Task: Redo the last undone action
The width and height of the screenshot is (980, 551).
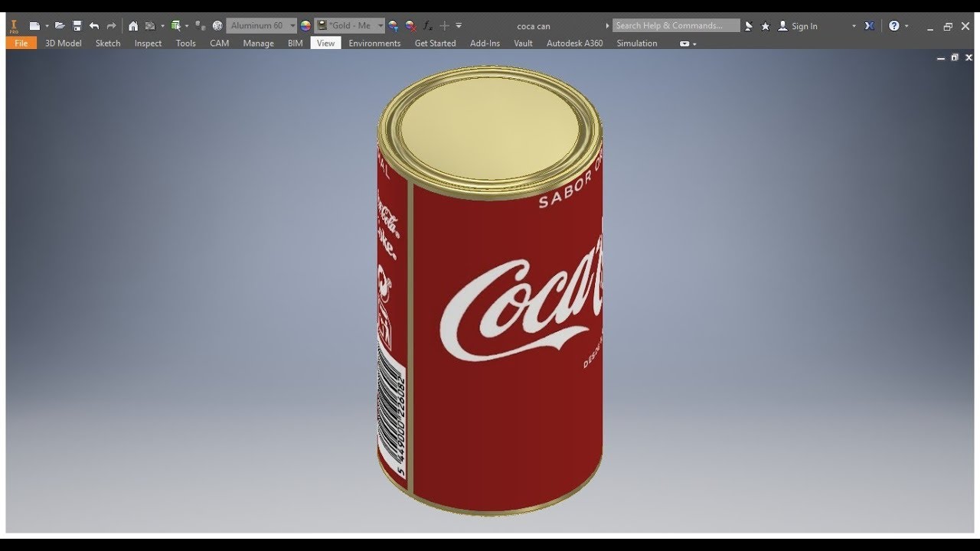Action: (111, 26)
